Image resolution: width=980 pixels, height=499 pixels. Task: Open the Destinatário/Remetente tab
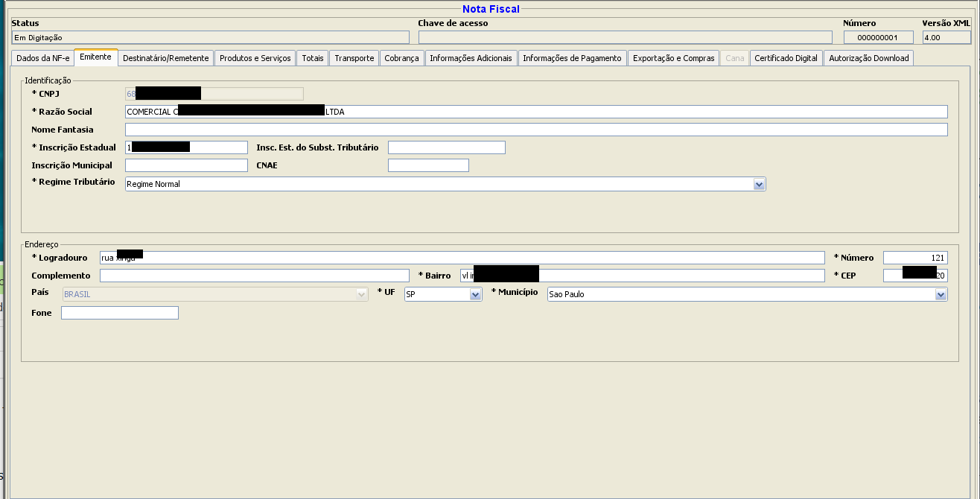(166, 58)
